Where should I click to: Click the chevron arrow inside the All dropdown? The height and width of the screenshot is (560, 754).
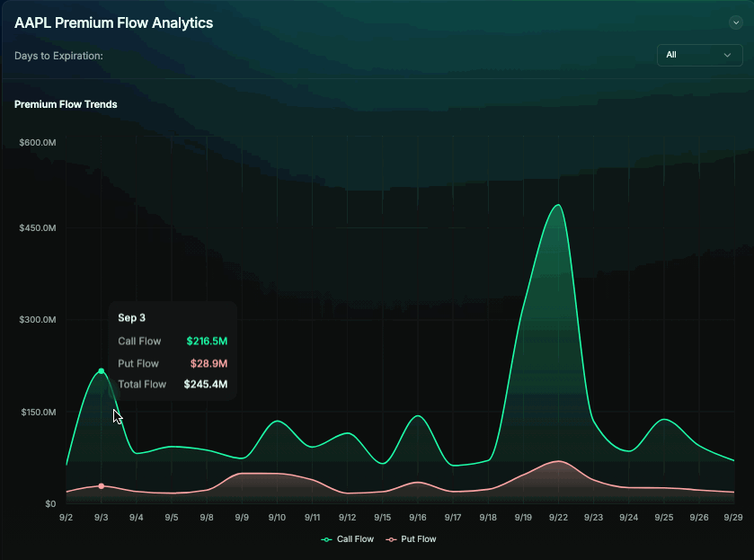point(727,55)
